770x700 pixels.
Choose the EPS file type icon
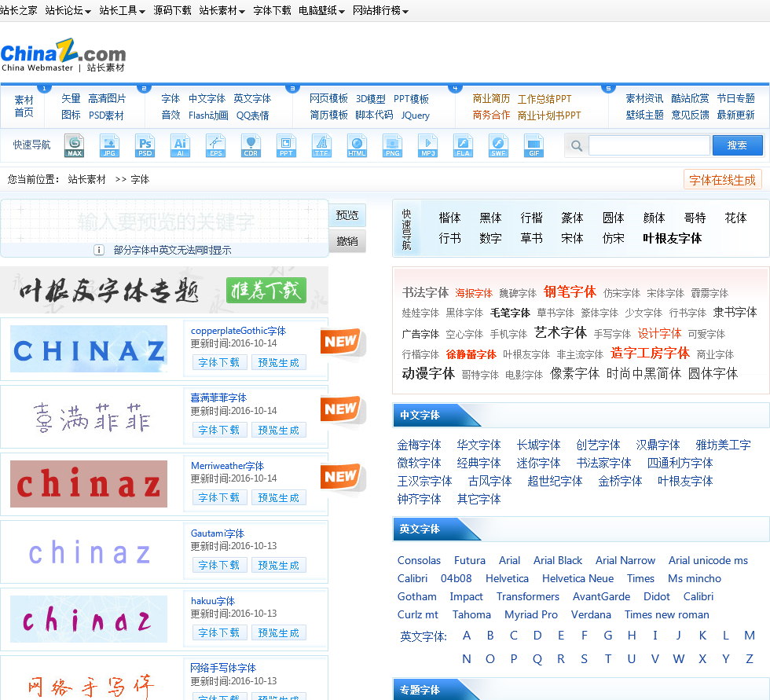pyautogui.click(x=215, y=145)
